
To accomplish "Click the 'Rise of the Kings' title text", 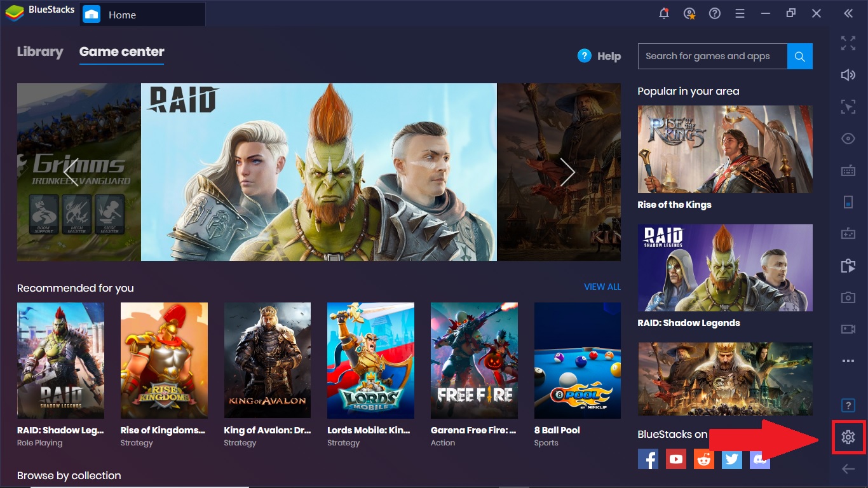I will pos(675,205).
